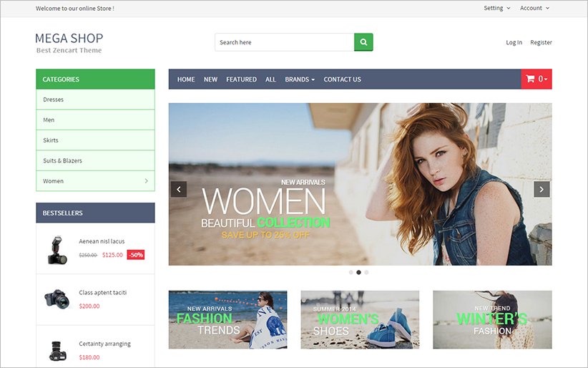Viewport: 588px width, 368px height.
Task: Click the Log In link
Action: coord(514,42)
